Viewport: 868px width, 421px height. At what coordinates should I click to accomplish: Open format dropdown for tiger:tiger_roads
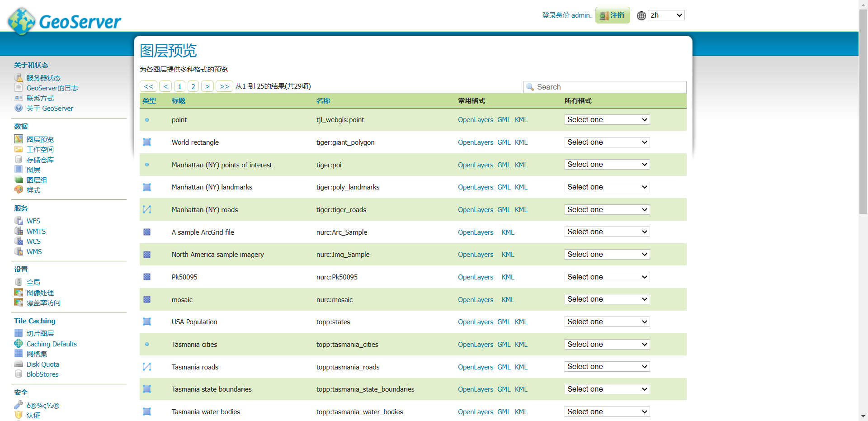pos(607,209)
